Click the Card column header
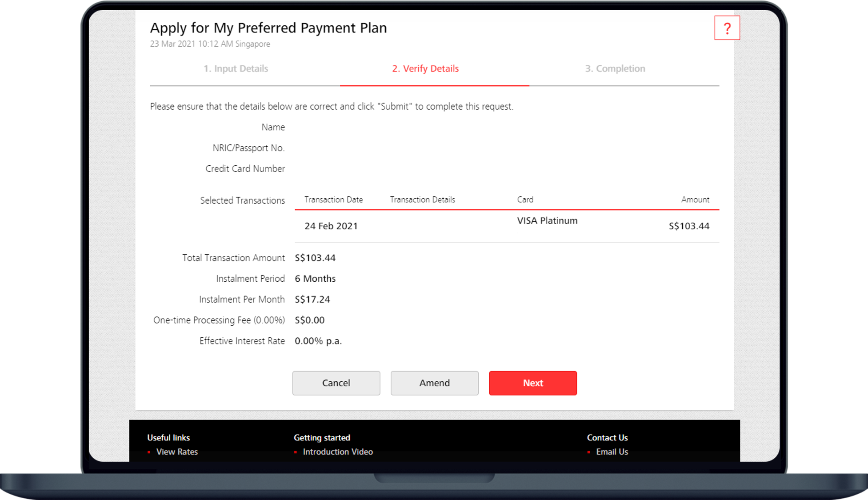Viewport: 868px width, 500px height. (525, 200)
